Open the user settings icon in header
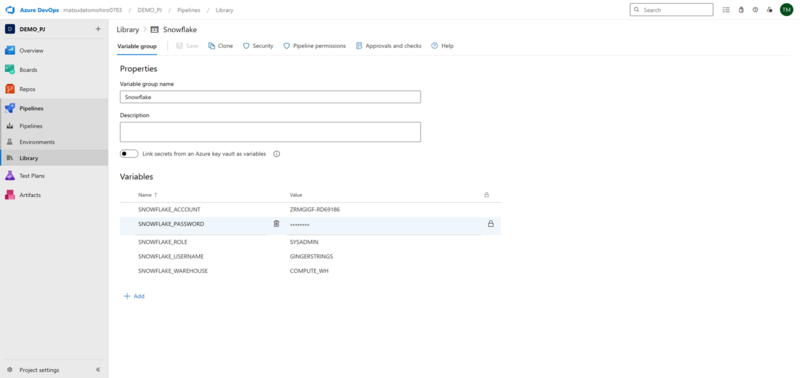The image size is (800, 378). pyautogui.click(x=769, y=10)
